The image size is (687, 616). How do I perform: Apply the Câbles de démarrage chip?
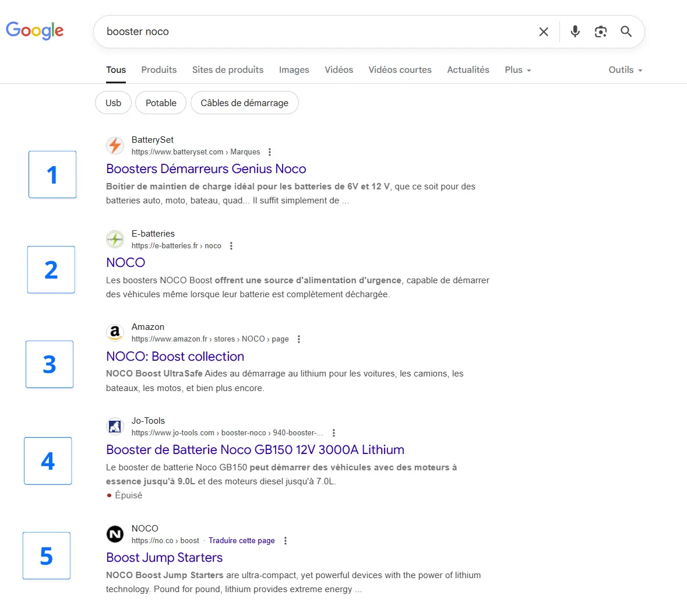245,103
